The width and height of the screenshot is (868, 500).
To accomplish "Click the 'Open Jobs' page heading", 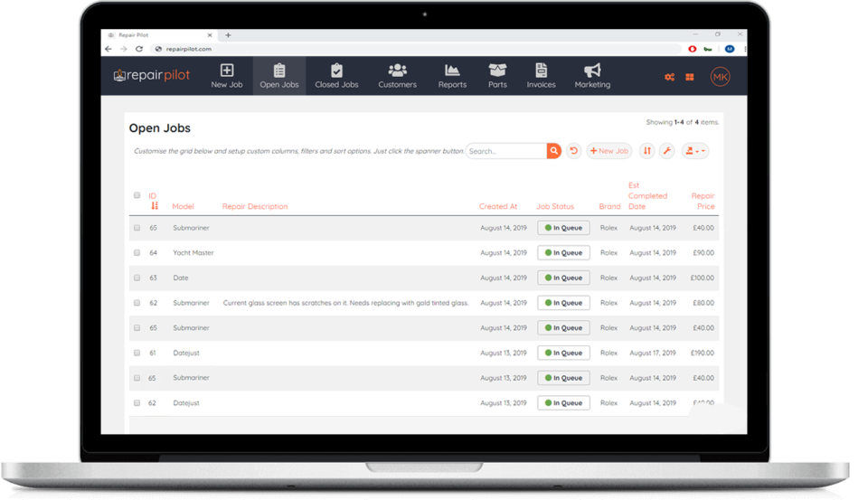I will tap(159, 127).
